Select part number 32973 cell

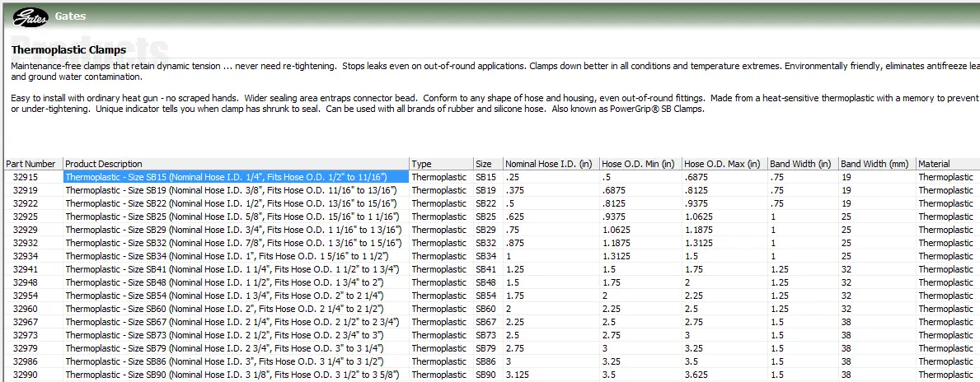[33, 335]
